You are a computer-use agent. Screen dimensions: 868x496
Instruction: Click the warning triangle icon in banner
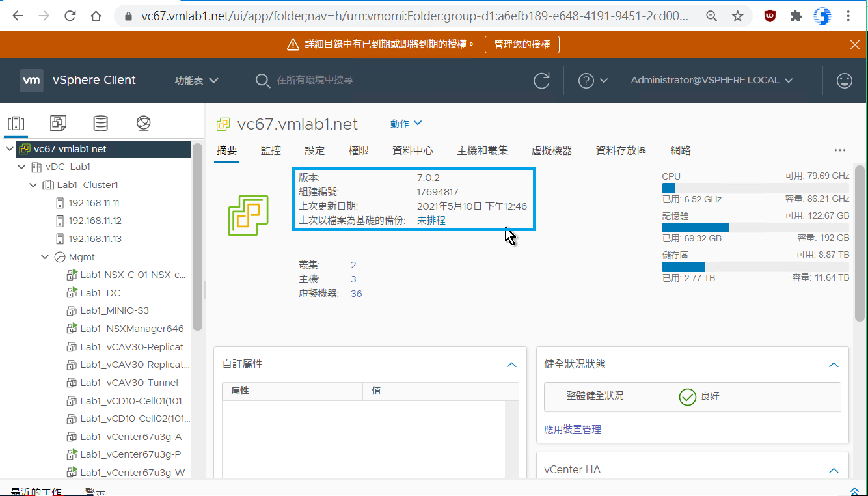(x=293, y=44)
